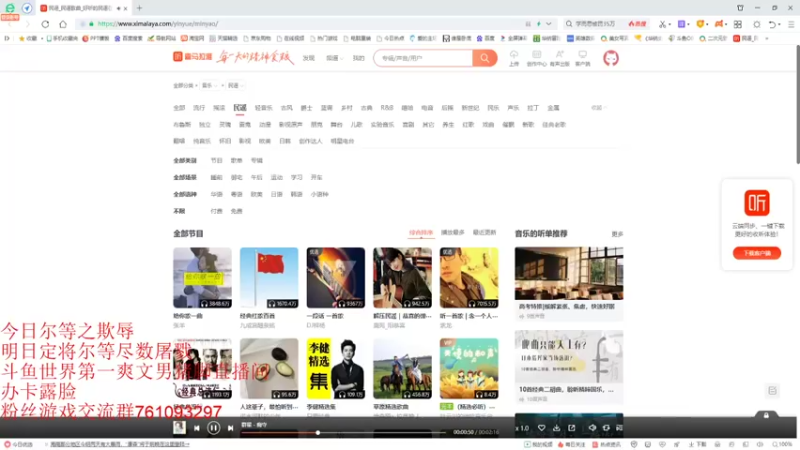Filter by 付费 paid content
This screenshot has height=450, width=800.
pos(216,211)
